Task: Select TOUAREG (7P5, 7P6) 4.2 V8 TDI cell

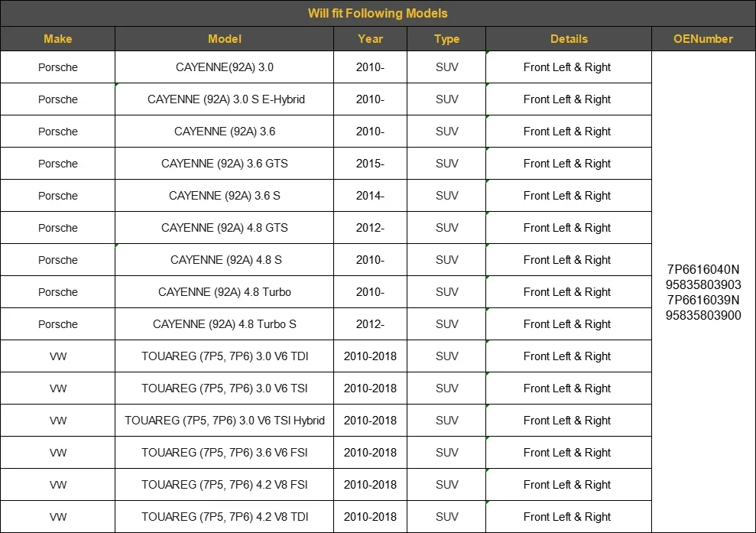Action: 224,517
